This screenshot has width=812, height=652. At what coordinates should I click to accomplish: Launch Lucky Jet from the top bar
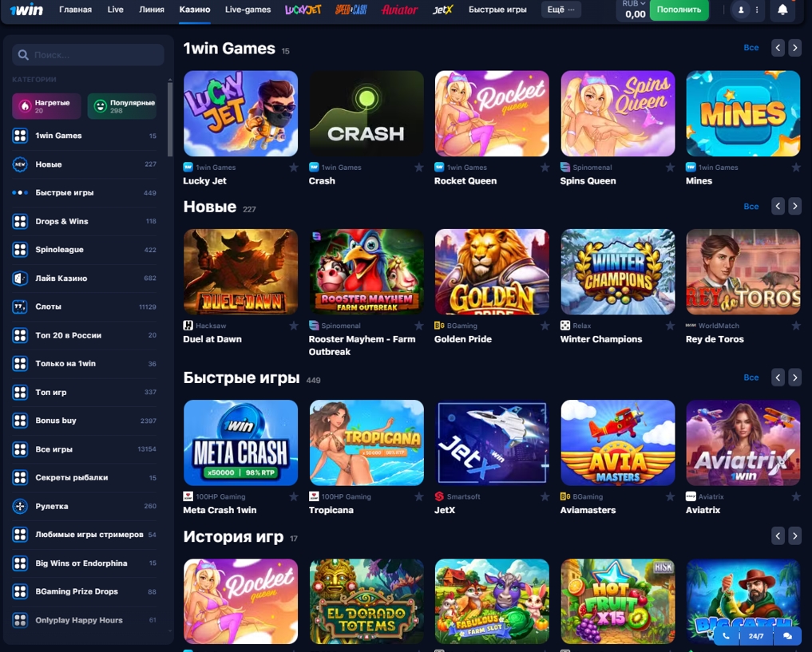(303, 10)
